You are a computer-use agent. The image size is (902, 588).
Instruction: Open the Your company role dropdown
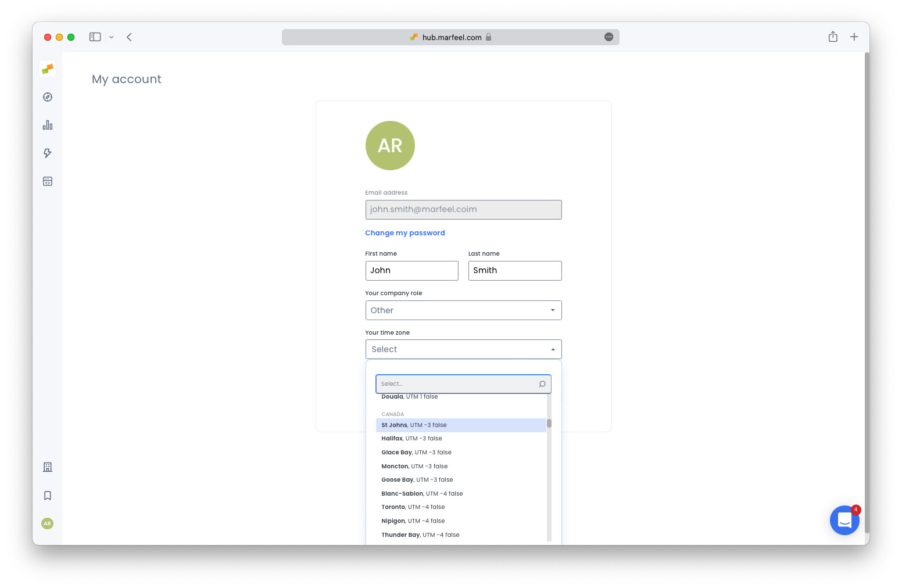(x=463, y=310)
